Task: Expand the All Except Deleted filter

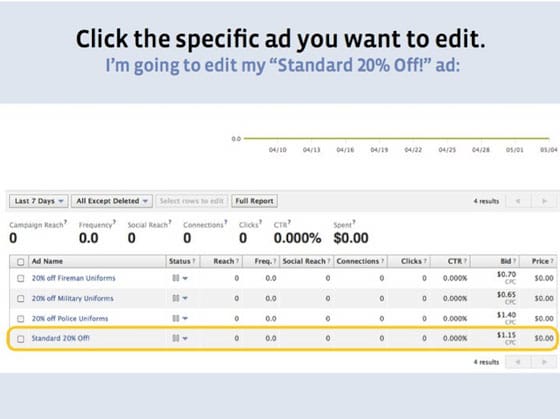Action: (112, 201)
